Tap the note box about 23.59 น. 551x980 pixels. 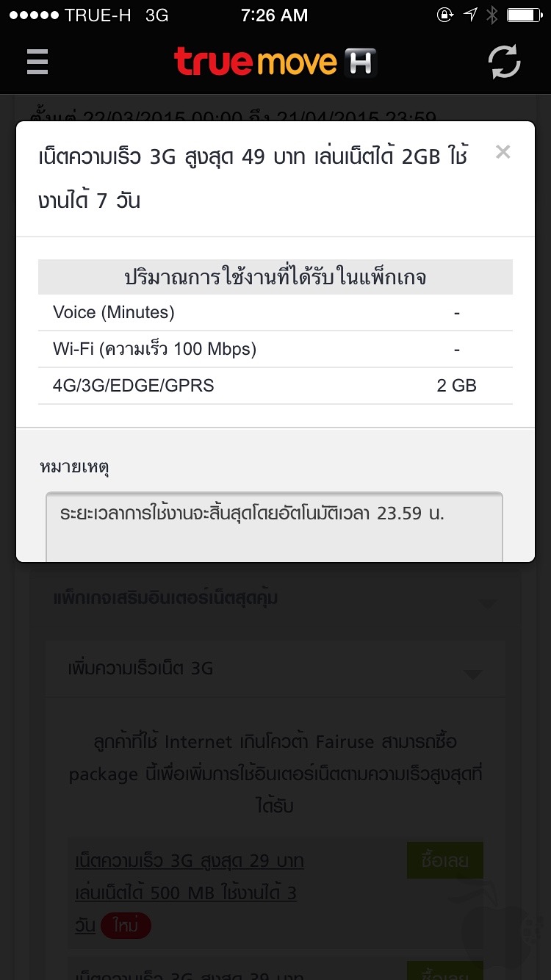pyautogui.click(x=274, y=525)
